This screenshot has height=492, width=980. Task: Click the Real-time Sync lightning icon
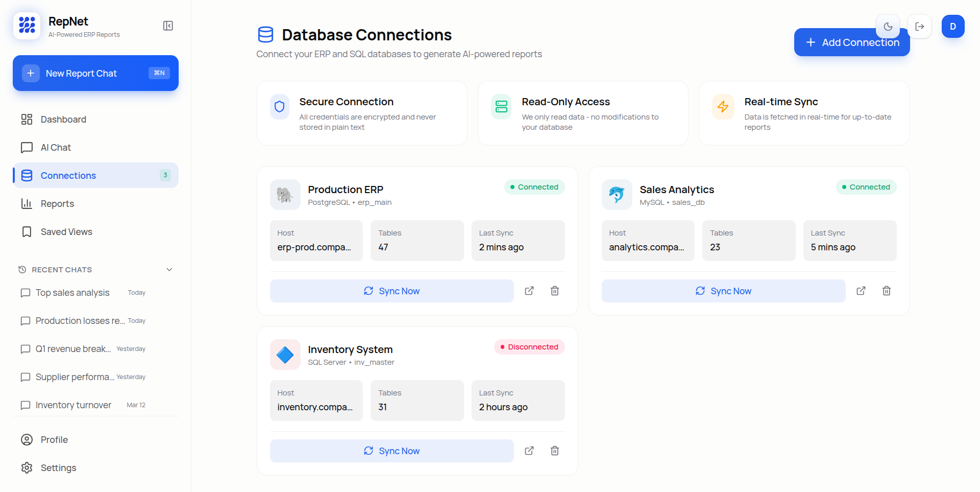click(x=723, y=107)
